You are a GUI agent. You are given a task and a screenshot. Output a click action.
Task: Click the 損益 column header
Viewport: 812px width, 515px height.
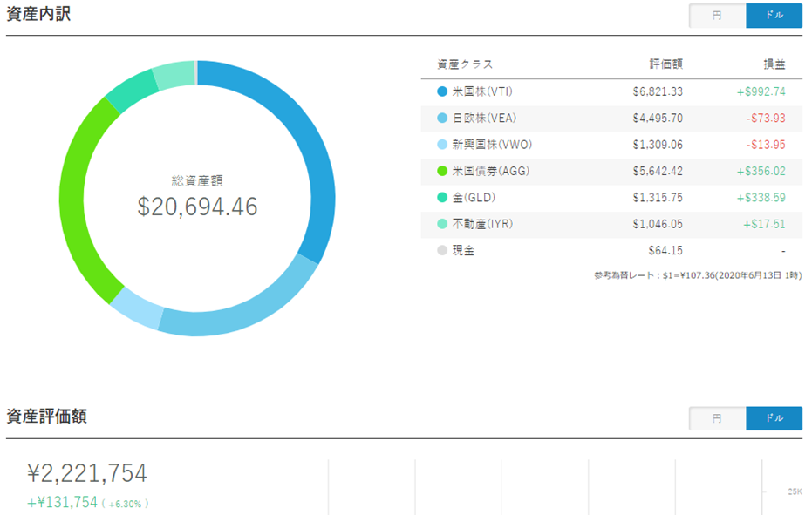774,64
